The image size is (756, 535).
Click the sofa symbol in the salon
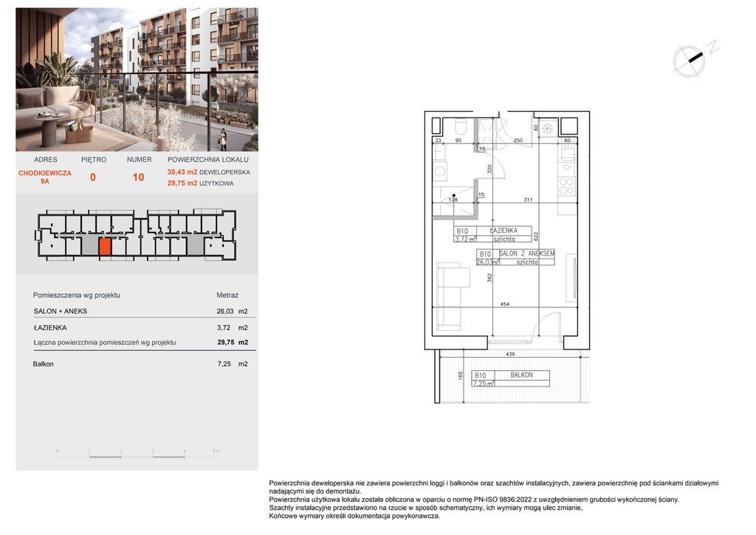coord(450,296)
